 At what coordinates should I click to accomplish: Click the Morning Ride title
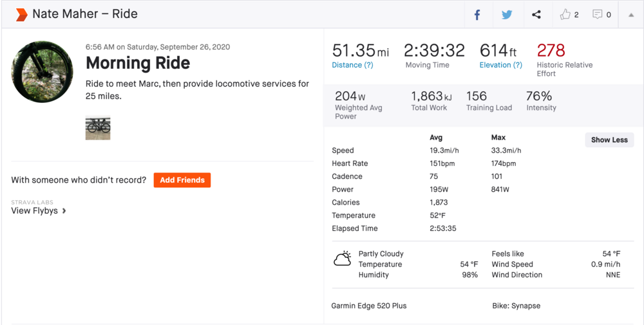point(138,63)
